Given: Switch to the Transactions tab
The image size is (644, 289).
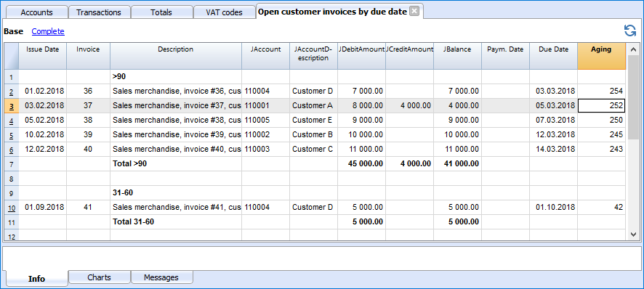Looking at the screenshot, I should click(99, 12).
